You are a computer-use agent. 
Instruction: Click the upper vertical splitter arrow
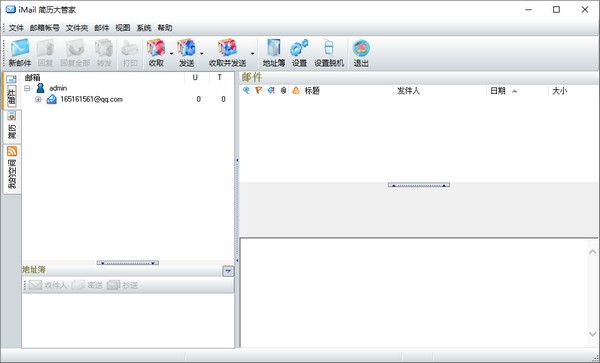click(x=237, y=160)
